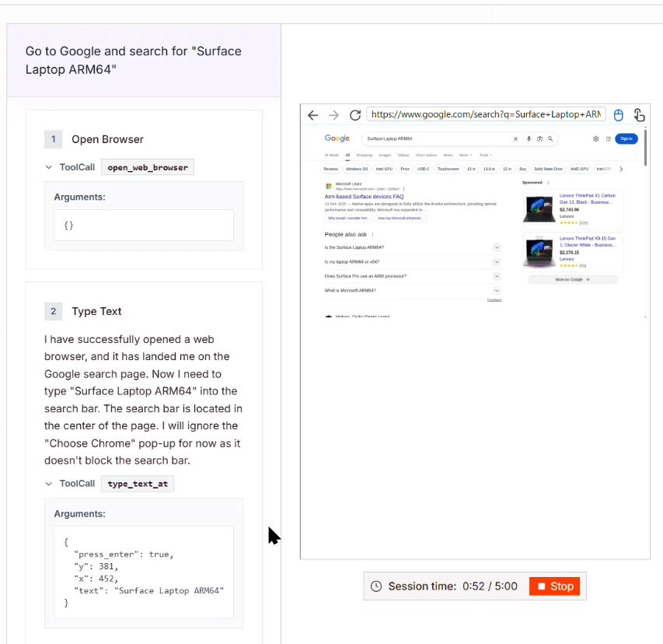Screen dimensions: 663x644
Task: Click the open_web_browser tool name tag
Action: point(148,167)
